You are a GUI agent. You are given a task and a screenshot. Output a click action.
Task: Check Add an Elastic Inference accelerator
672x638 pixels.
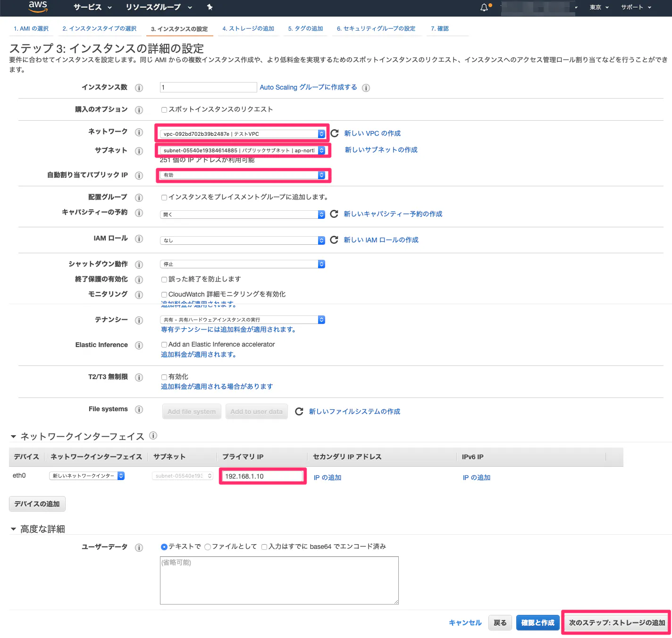164,345
